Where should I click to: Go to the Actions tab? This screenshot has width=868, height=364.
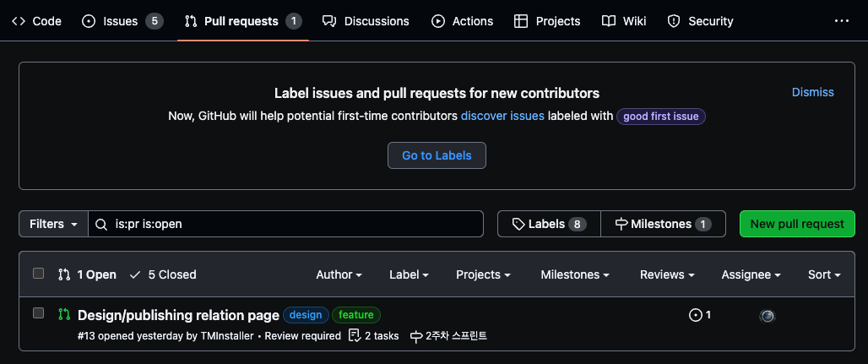(462, 21)
